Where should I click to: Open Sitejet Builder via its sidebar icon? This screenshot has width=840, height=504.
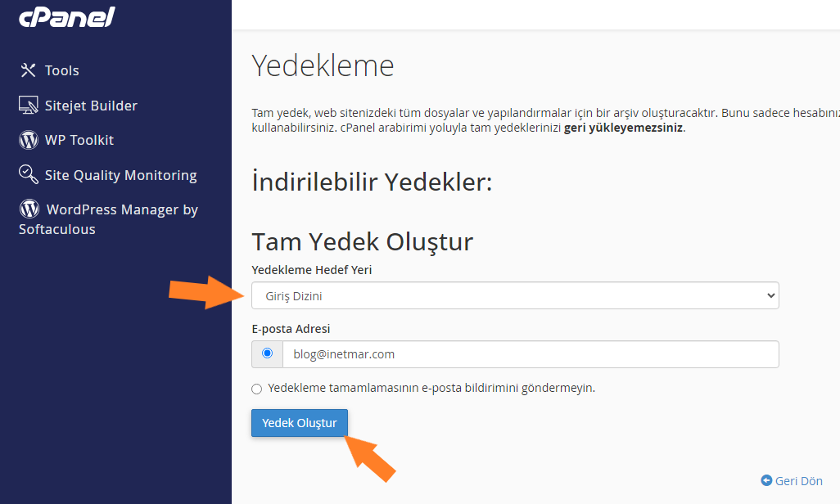(28, 105)
